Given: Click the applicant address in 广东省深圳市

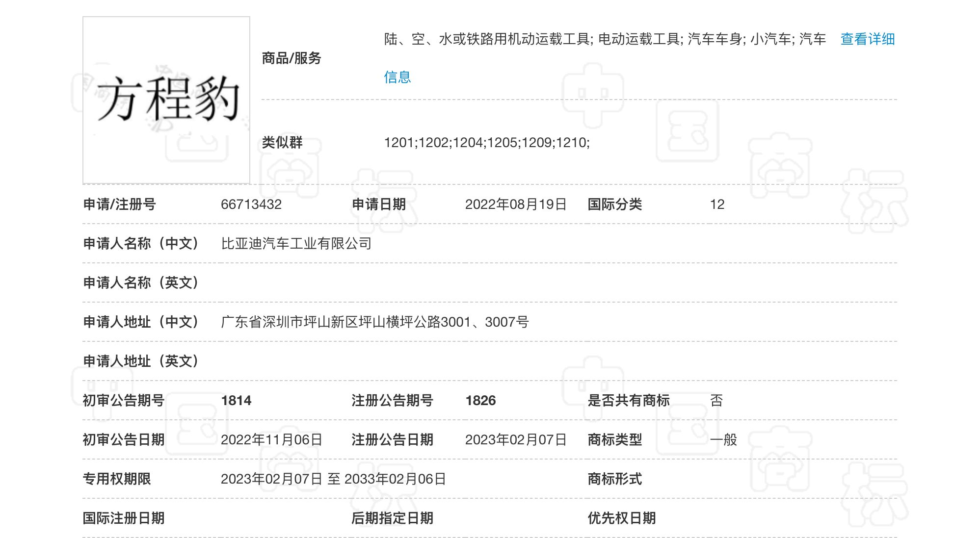Looking at the screenshot, I should coord(375,322).
